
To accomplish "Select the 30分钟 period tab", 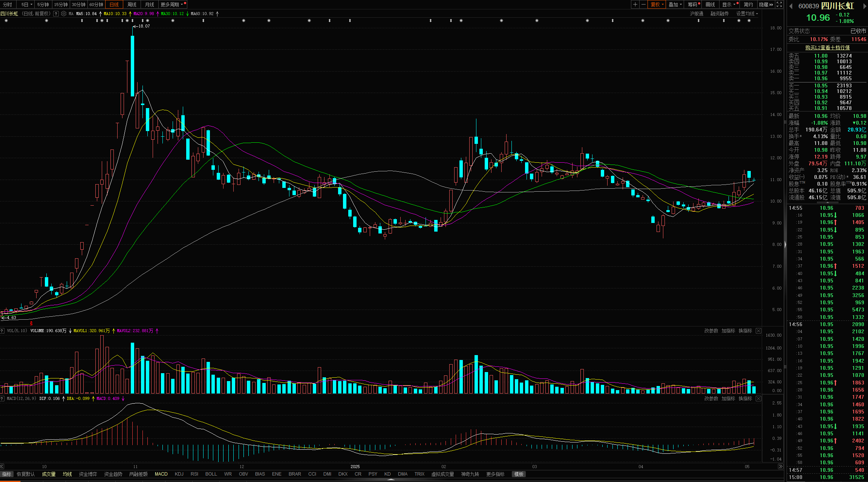I will coord(78,5).
